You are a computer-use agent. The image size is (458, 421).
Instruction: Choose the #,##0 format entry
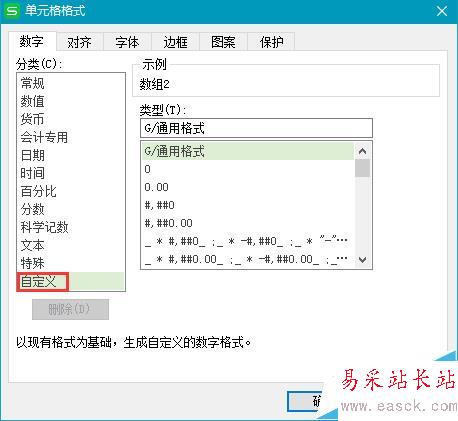pyautogui.click(x=248, y=205)
